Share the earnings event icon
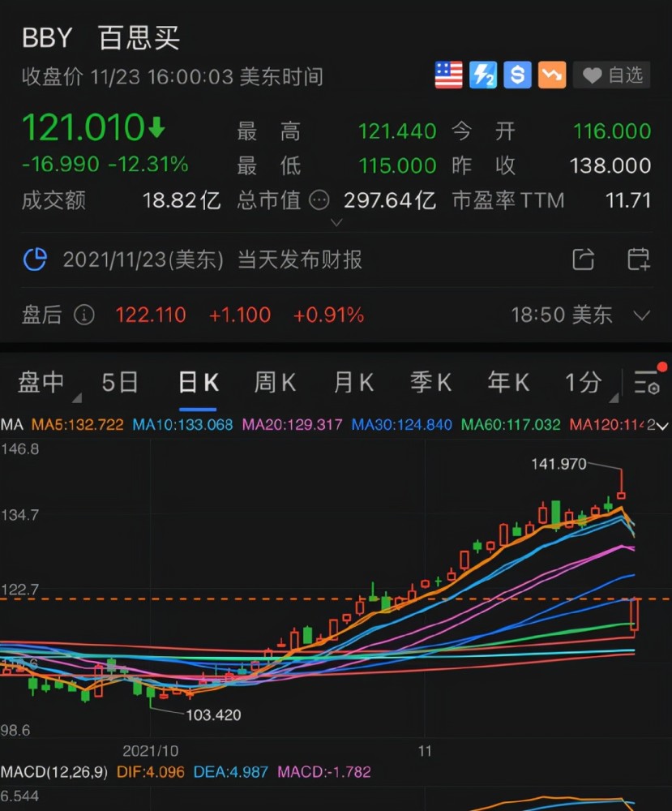Image resolution: width=672 pixels, height=811 pixels. point(583,260)
